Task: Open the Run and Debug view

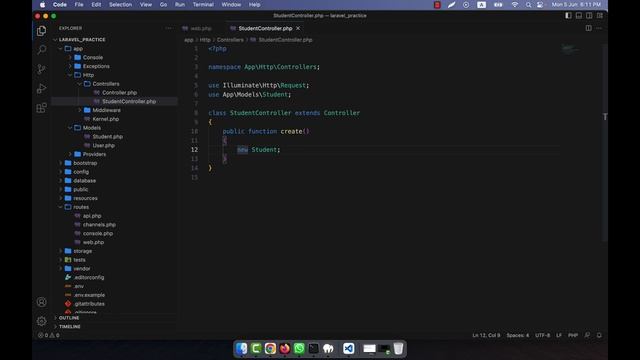Action: (x=41, y=88)
